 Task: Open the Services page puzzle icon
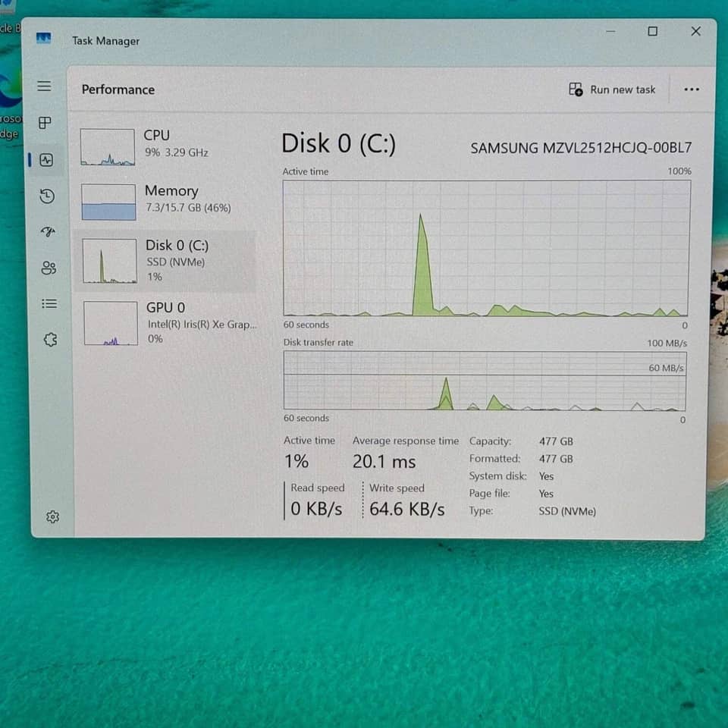click(50, 340)
